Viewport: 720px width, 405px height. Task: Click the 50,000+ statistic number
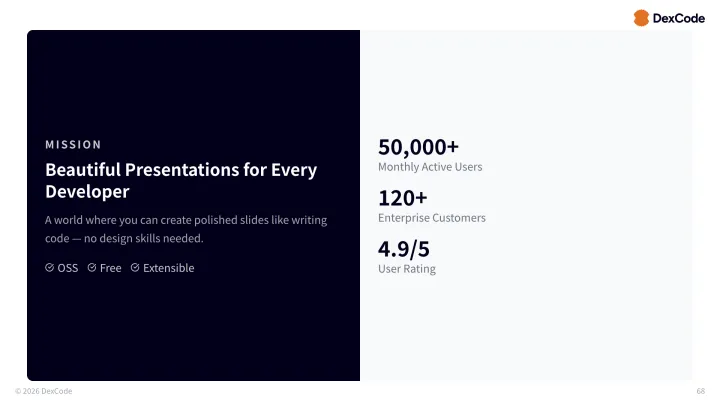pos(418,147)
